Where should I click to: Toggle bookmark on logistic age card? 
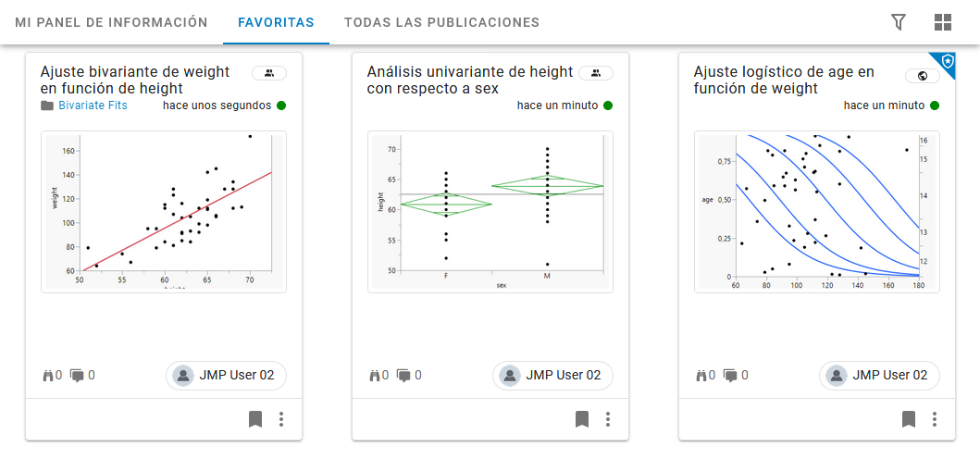click(x=909, y=419)
